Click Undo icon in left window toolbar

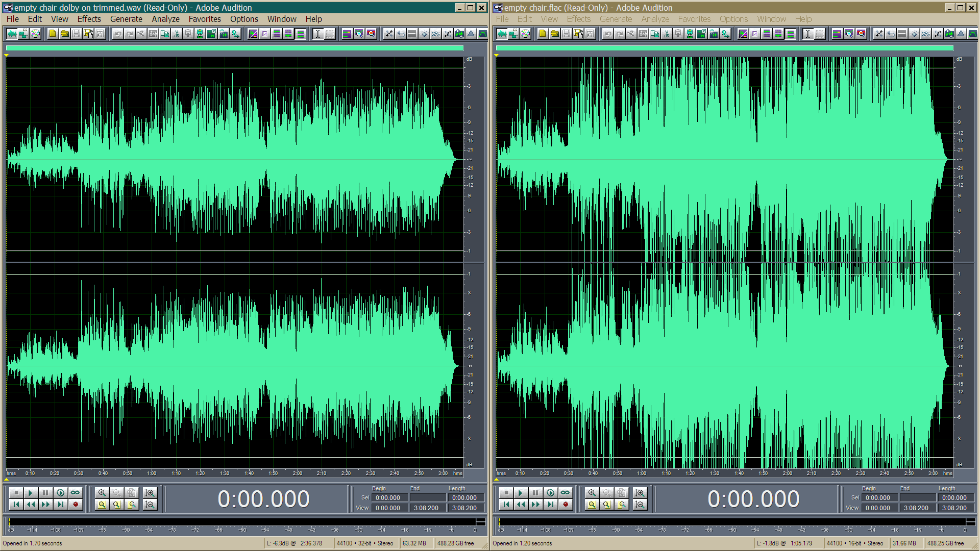[117, 34]
